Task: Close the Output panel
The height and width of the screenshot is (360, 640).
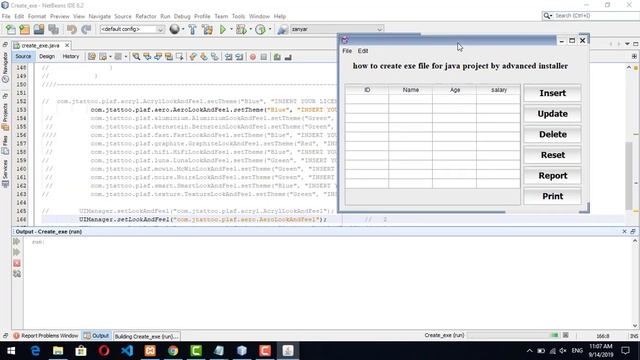Action: point(624,231)
